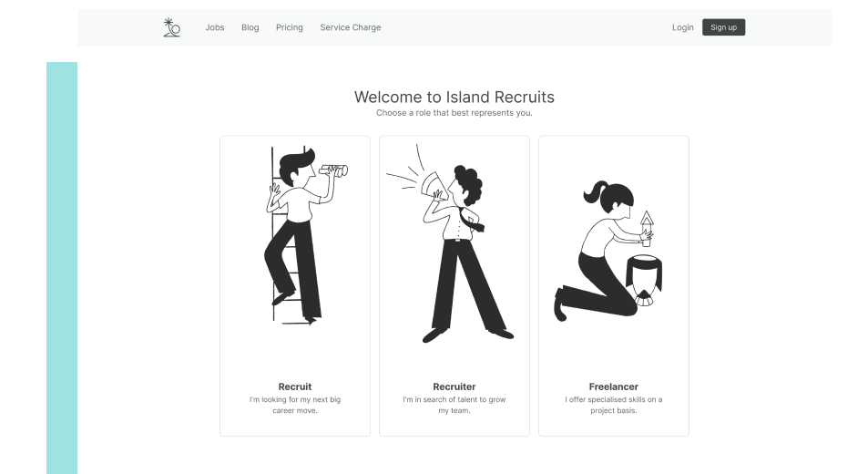Open the Pricing page
Viewport: 868px width, 474px height.
pos(290,27)
